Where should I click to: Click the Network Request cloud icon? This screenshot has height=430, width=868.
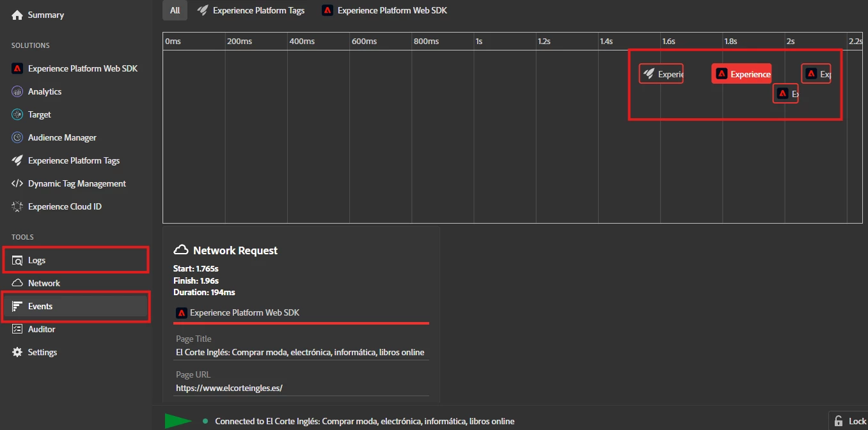coord(181,250)
